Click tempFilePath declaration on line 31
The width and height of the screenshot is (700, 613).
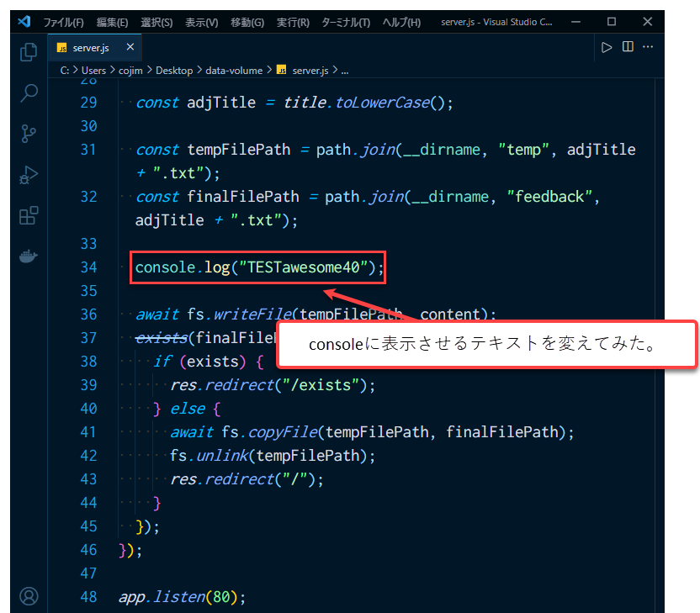pos(239,150)
